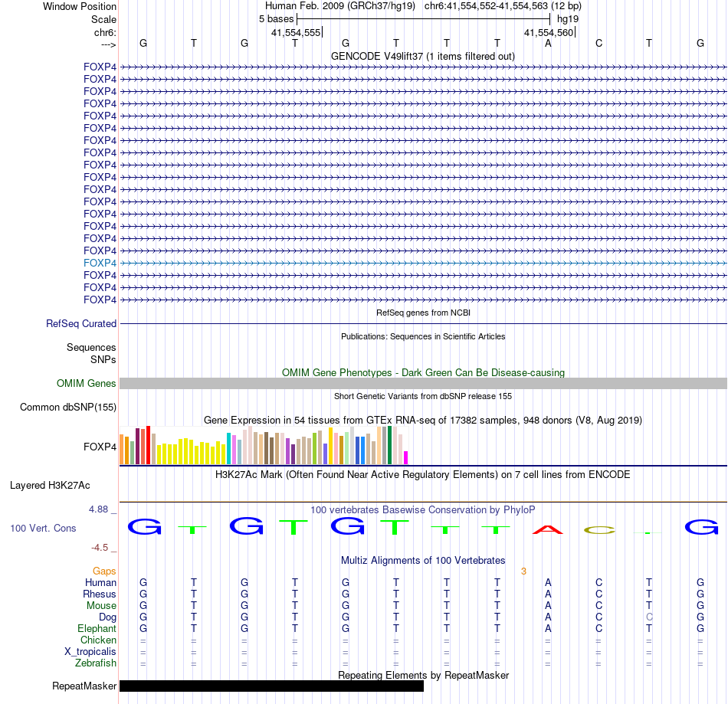Click the RefSeq Curated label
Viewport: 728px width, 704px height.
(80, 323)
